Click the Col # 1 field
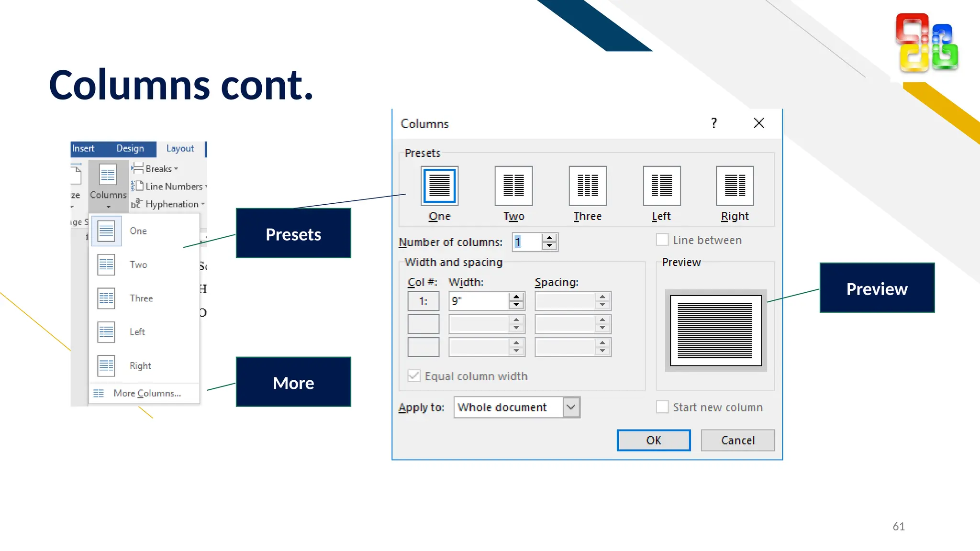980x551 pixels. point(423,301)
